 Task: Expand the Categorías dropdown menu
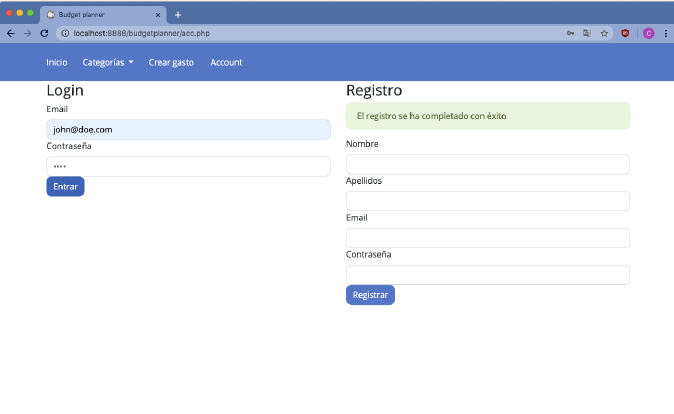pos(108,62)
